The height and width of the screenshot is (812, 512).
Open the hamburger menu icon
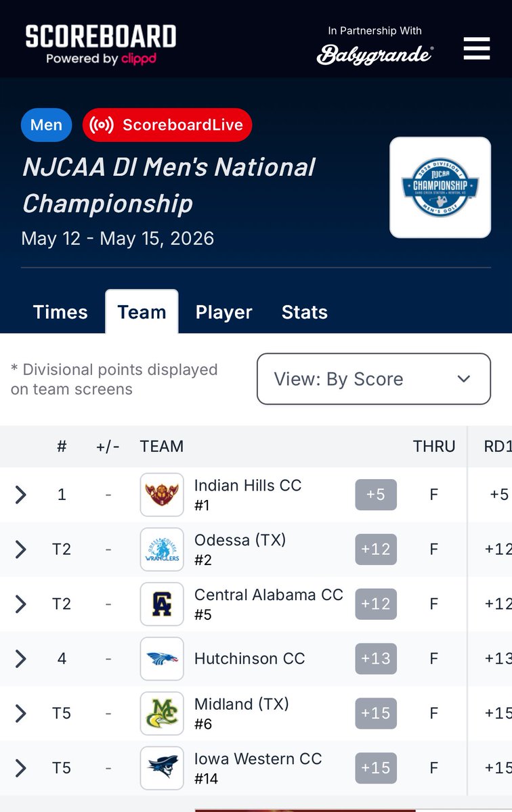[477, 48]
